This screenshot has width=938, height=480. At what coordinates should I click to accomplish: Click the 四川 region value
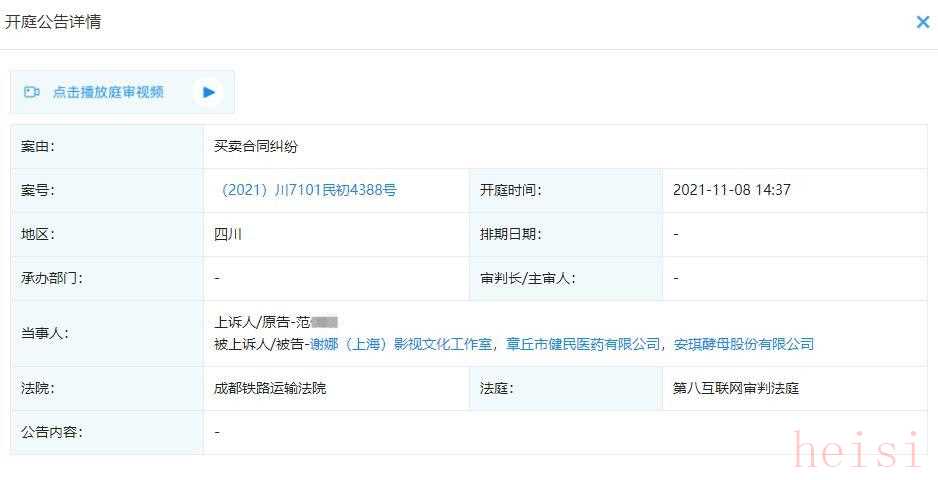[x=228, y=234]
